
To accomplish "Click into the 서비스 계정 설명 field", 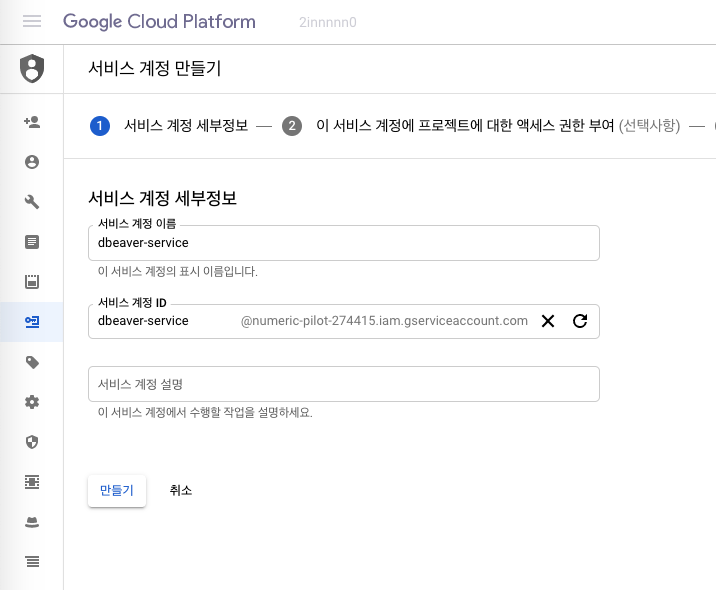I will 343,384.
